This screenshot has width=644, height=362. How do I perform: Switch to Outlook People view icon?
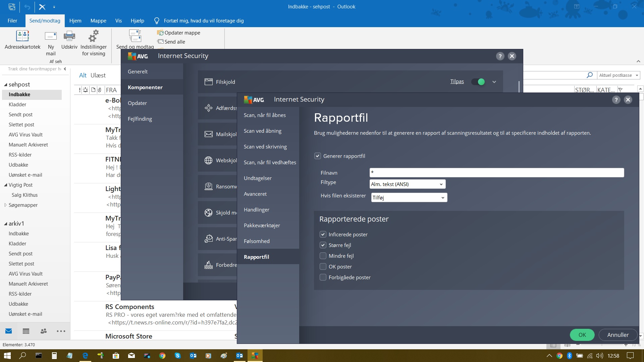pos(44,331)
